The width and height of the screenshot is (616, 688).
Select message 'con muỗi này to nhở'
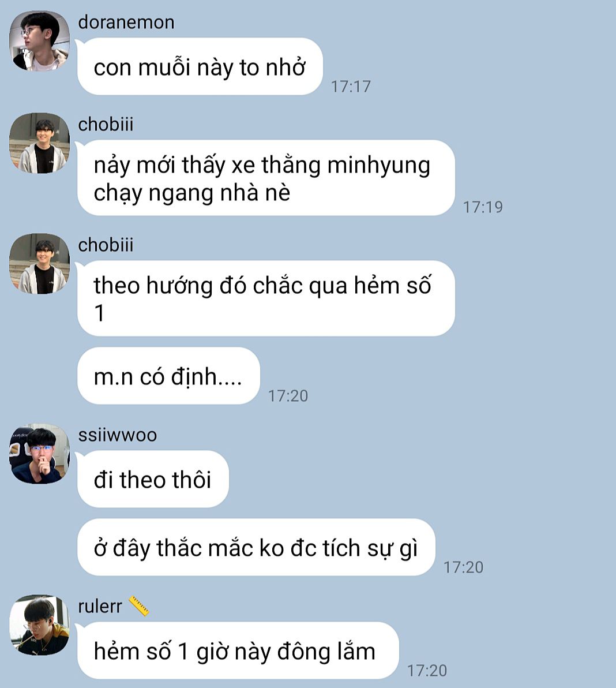(200, 66)
